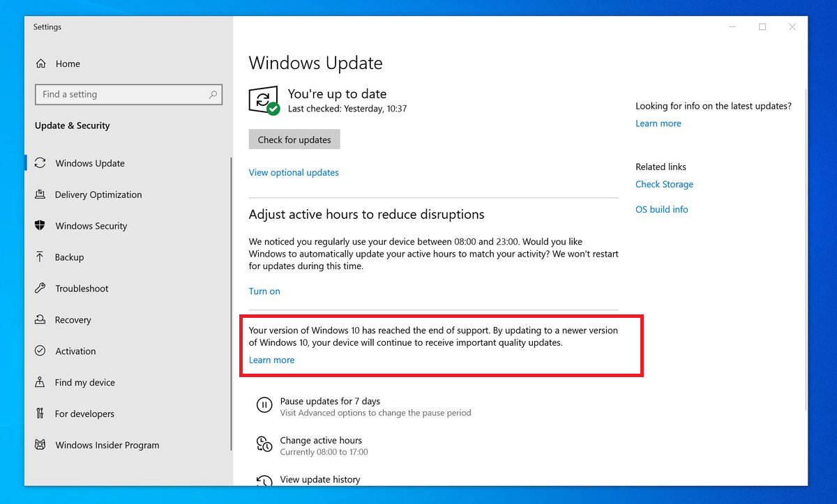This screenshot has height=504, width=837.
Task: Select the Windows Insider Program icon
Action: point(41,445)
